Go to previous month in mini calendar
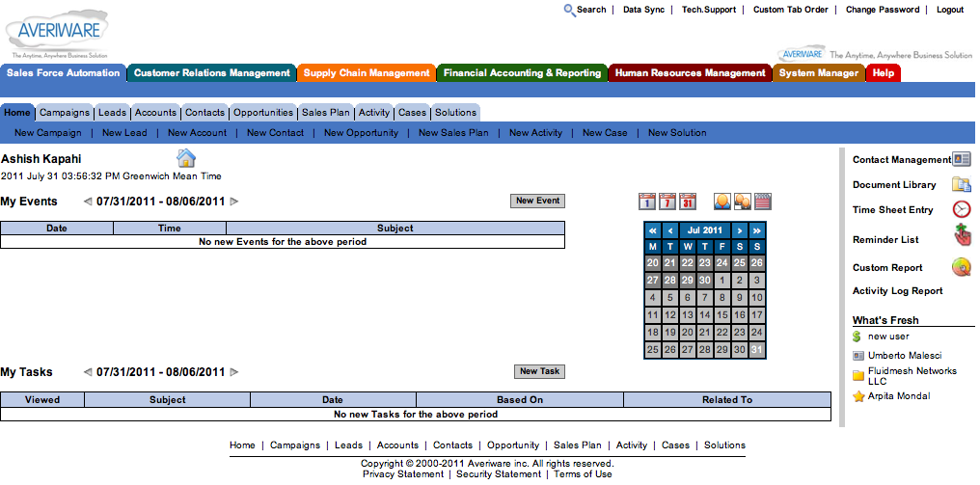Image resolution: width=980 pixels, height=485 pixels. click(670, 230)
